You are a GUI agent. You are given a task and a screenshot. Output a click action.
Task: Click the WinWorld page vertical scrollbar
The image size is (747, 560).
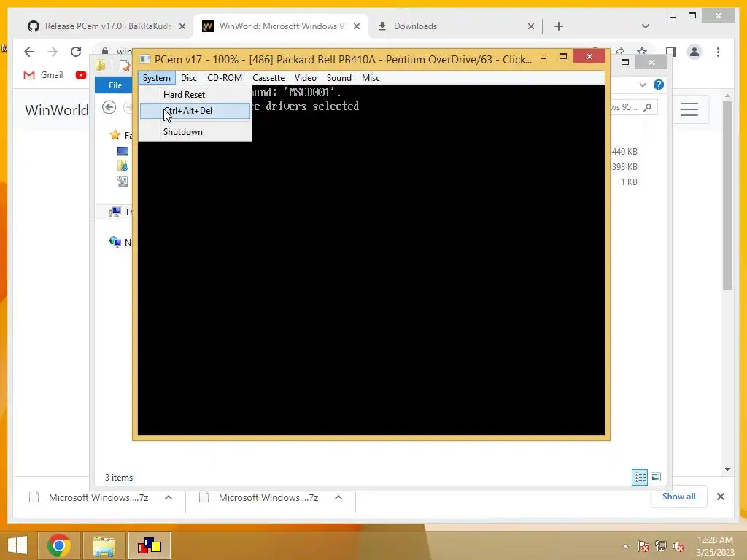(x=727, y=195)
